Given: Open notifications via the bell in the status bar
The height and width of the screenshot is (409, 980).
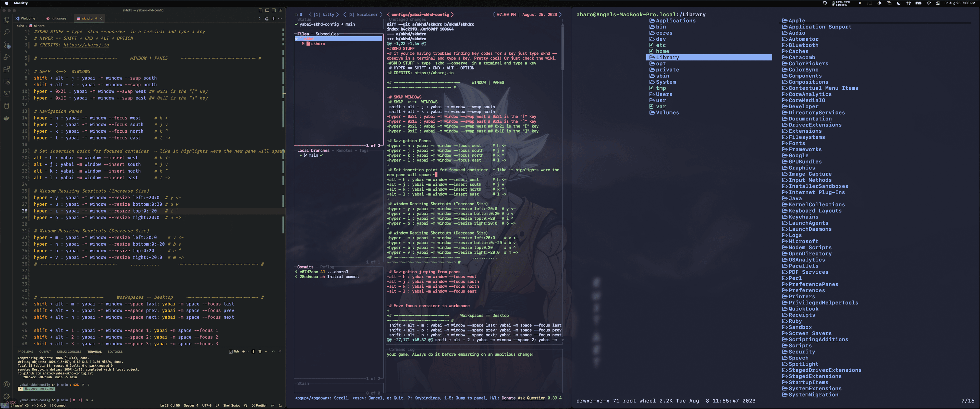Looking at the screenshot, I should tap(280, 406).
